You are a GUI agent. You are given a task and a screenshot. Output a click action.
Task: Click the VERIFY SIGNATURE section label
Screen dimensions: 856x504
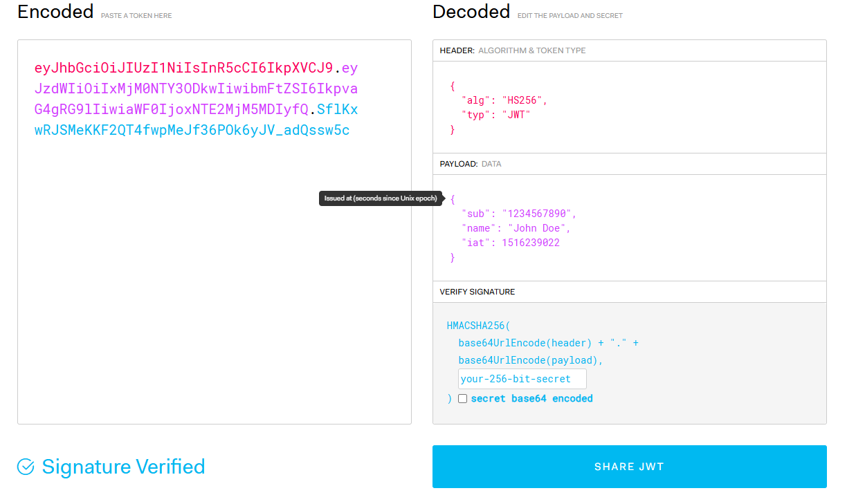477,292
